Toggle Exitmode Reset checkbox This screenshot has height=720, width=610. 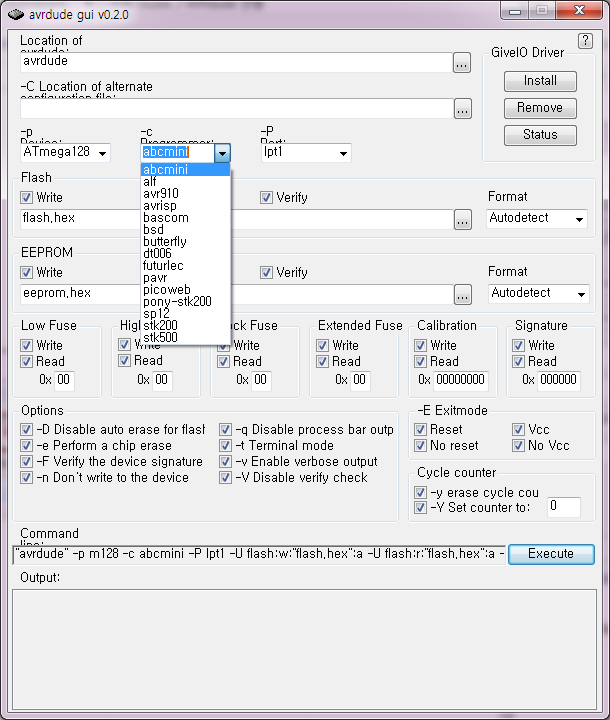click(x=420, y=430)
